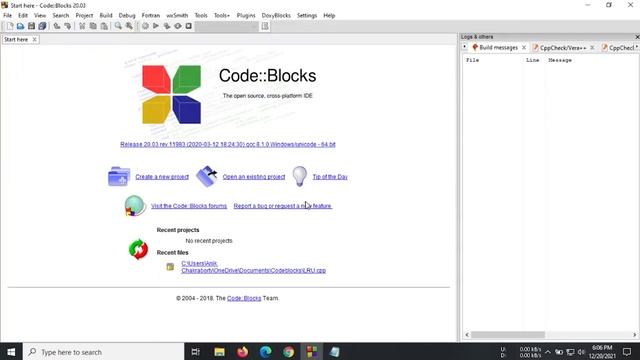Click the New file toolbar icon
This screenshot has height=360, width=640.
pyautogui.click(x=10, y=26)
